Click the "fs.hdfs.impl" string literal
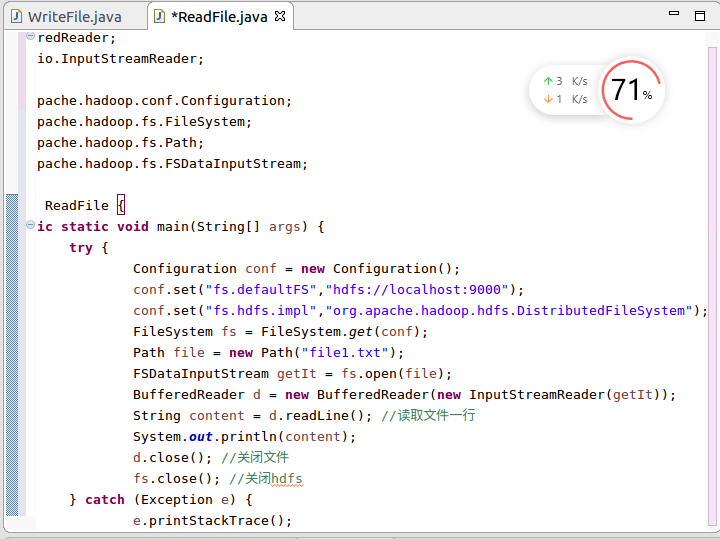720x539 pixels. point(261,311)
